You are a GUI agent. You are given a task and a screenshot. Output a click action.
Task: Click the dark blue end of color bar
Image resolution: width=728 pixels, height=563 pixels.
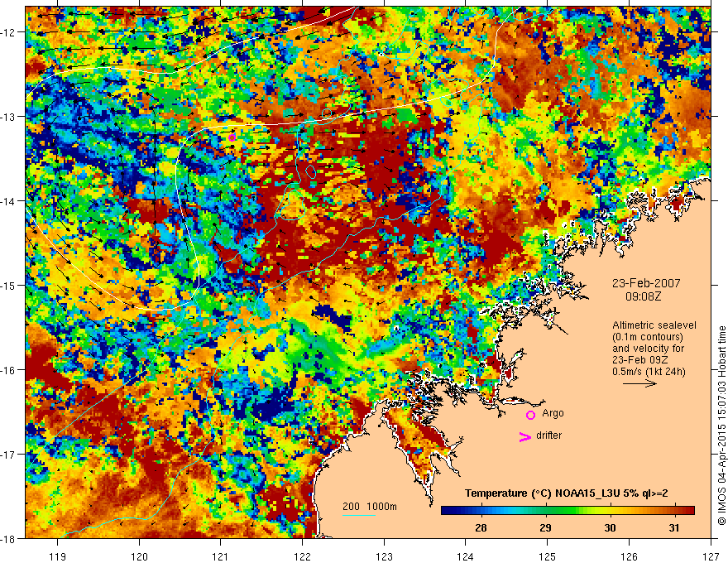(x=447, y=510)
